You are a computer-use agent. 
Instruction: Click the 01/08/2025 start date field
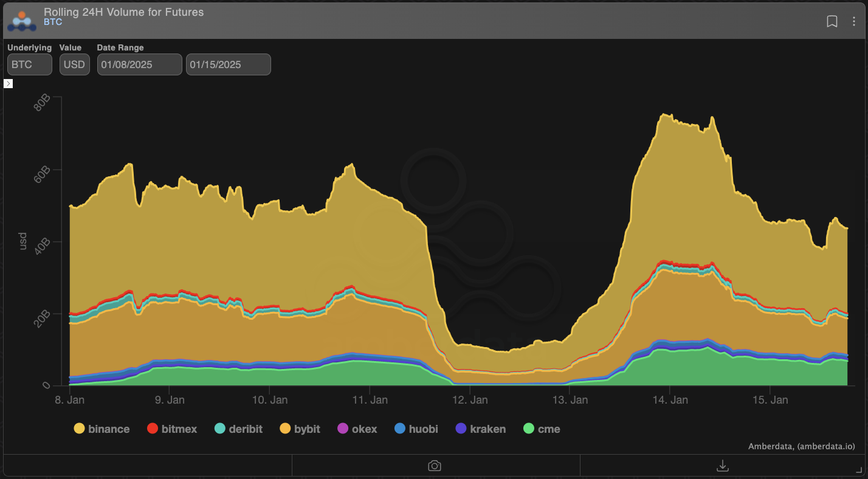[x=139, y=64]
